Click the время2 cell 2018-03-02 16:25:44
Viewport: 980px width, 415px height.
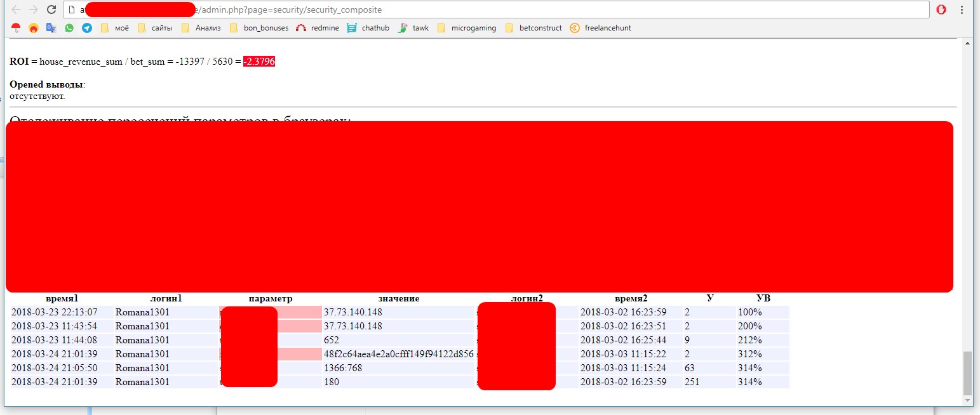pos(631,340)
